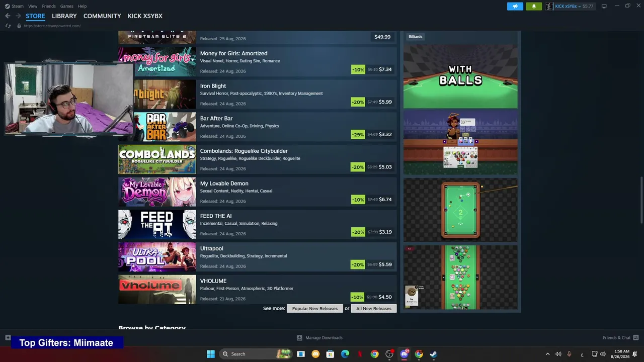This screenshot has width=644, height=362.
Task: Open the My Lovable Demon listing
Action: tap(258, 192)
